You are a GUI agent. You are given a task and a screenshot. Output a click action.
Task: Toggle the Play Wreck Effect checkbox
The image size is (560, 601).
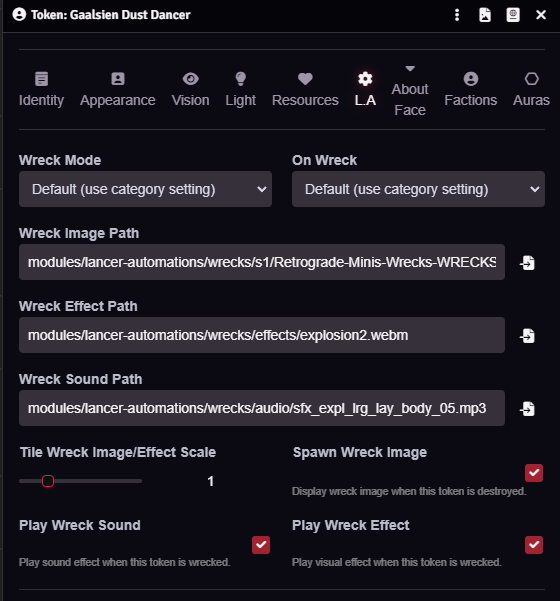(534, 545)
